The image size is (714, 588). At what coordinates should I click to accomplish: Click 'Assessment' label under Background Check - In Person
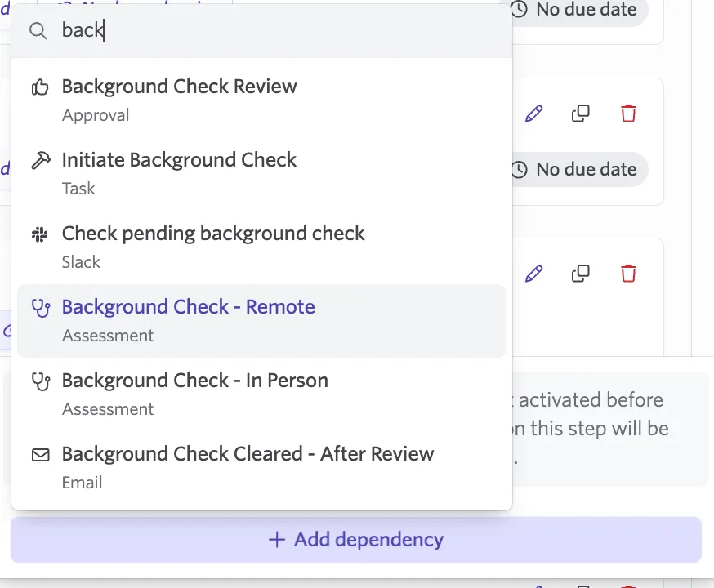pyautogui.click(x=108, y=409)
